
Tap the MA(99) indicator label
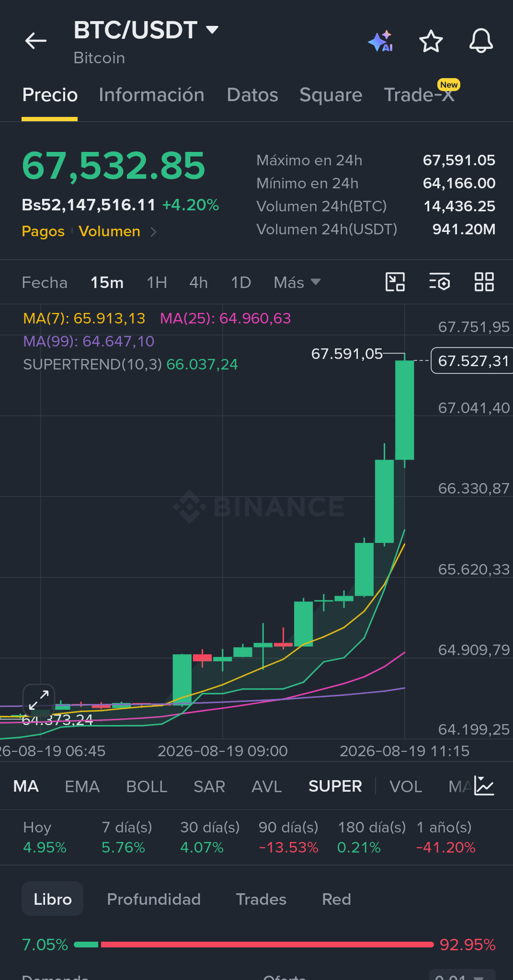89,341
